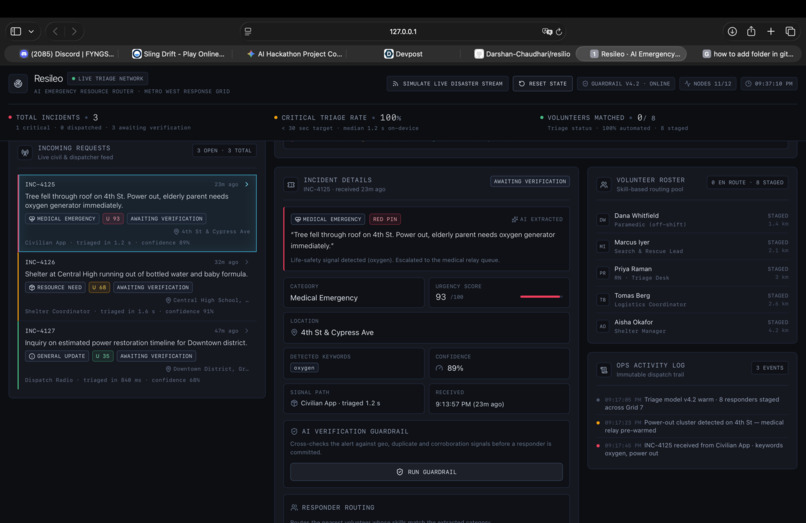Click the clock time chip
This screenshot has width=806, height=523.
pos(768,83)
